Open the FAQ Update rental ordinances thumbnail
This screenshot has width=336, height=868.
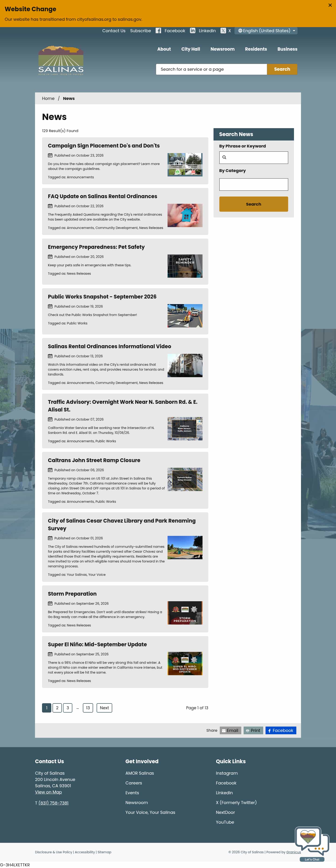pos(185,215)
